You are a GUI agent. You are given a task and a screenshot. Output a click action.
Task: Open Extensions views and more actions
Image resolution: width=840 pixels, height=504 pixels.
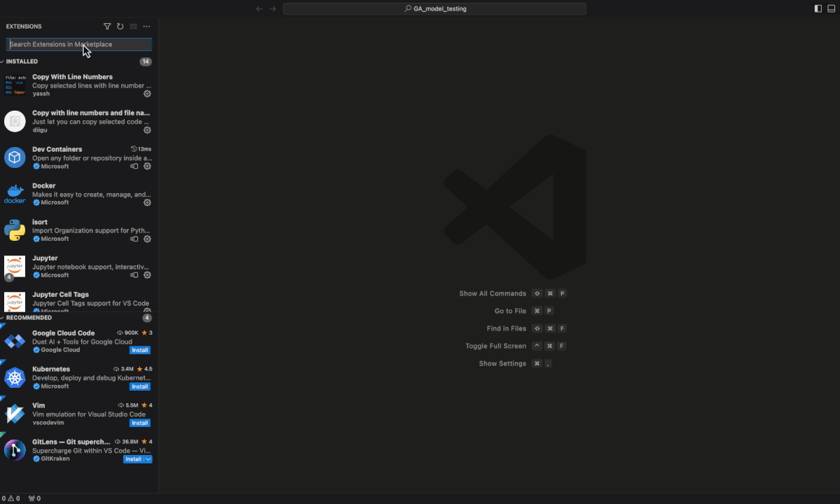click(146, 27)
